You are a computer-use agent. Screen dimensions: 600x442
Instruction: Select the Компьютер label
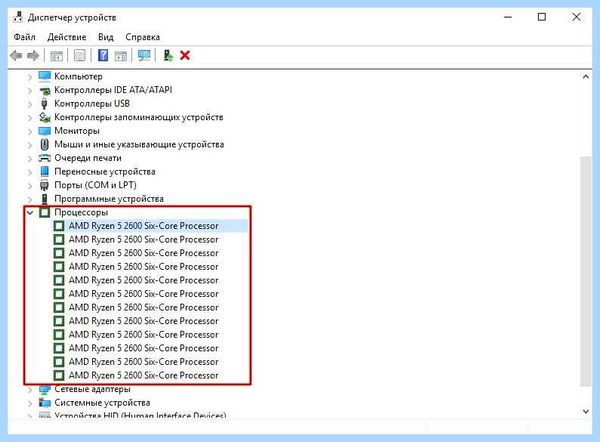(78, 77)
